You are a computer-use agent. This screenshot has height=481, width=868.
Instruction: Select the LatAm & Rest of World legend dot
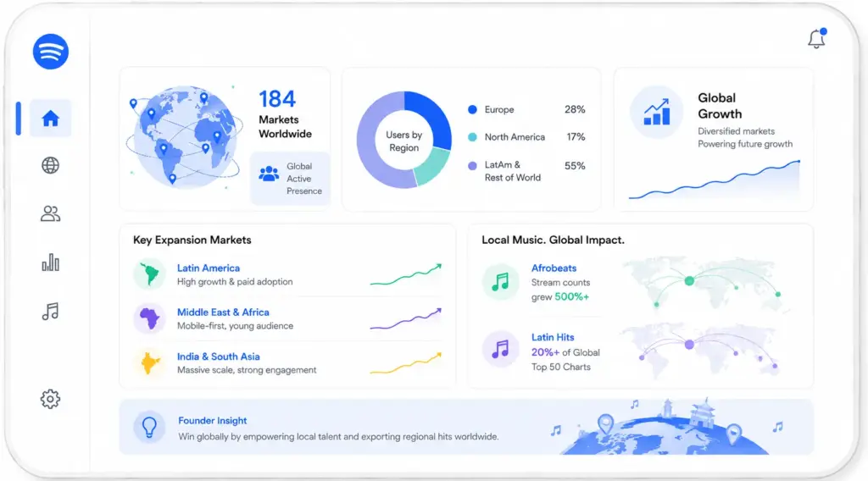click(472, 165)
